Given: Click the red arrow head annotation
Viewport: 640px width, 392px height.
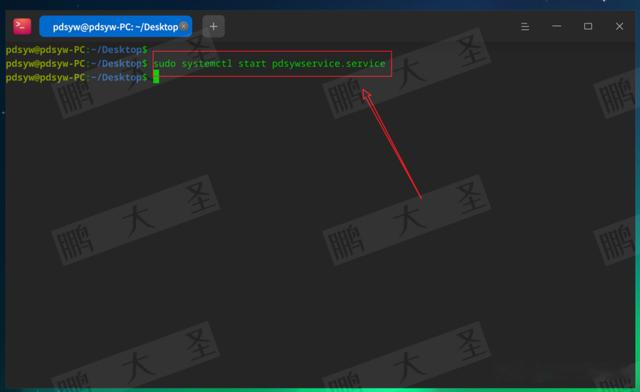Looking at the screenshot, I should point(366,96).
